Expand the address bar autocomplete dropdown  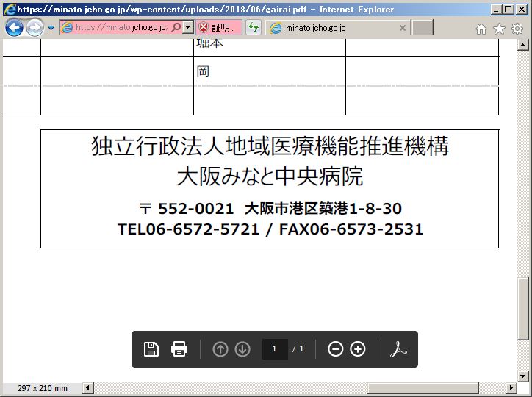point(188,27)
